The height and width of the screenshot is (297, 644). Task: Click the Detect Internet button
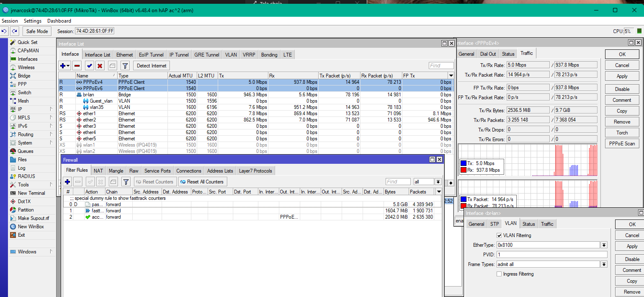(152, 66)
